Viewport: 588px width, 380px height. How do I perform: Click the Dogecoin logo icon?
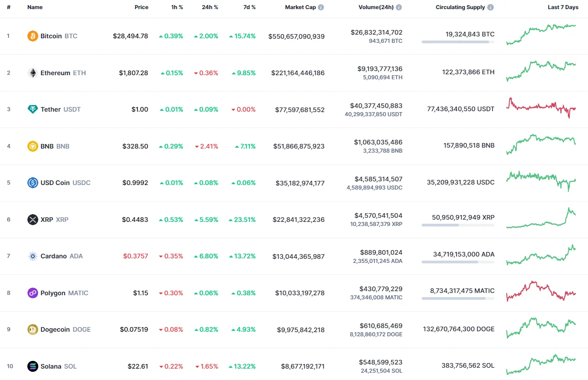(x=32, y=329)
